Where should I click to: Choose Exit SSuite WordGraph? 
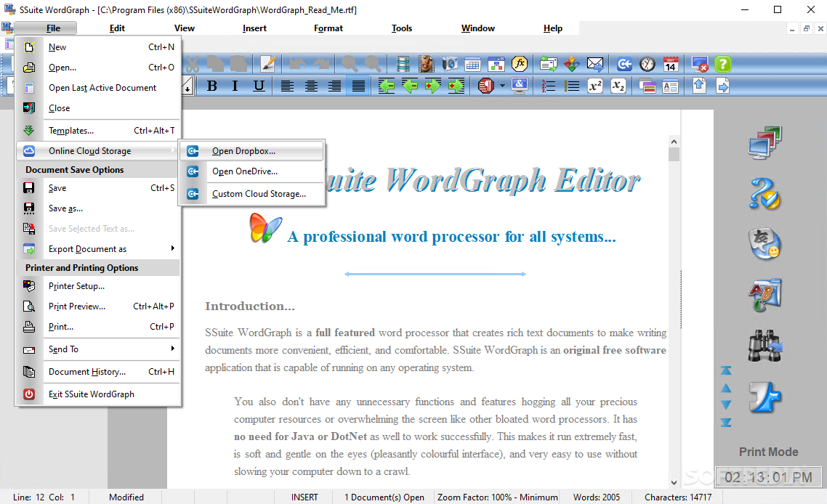click(x=98, y=394)
